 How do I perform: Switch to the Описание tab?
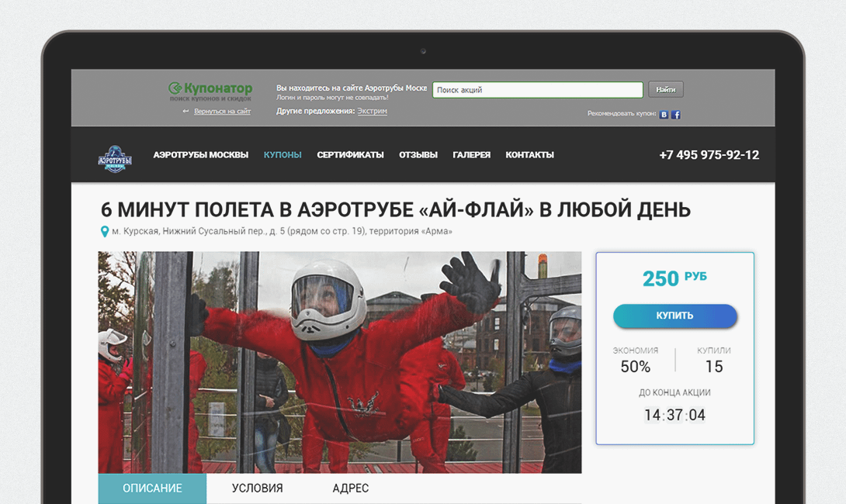tap(152, 488)
